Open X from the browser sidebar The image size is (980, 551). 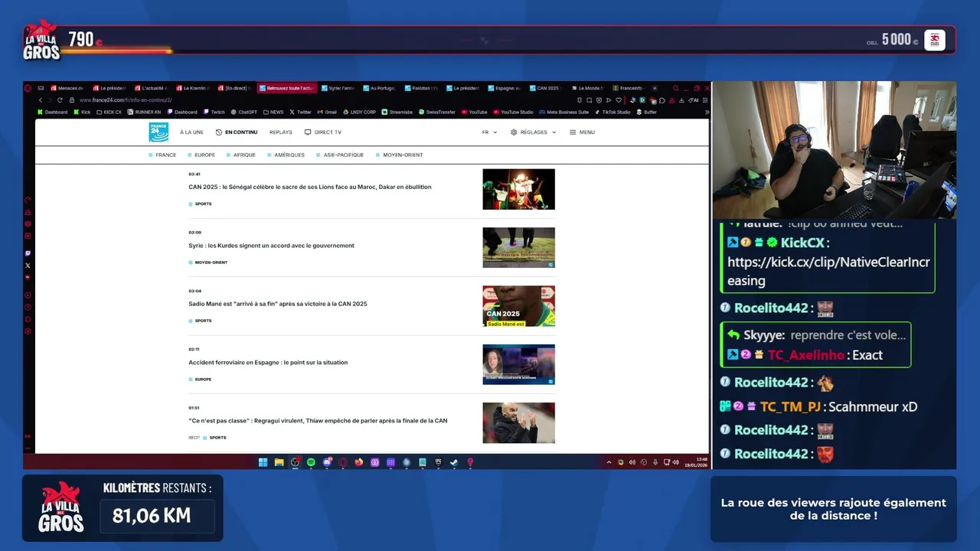click(28, 266)
